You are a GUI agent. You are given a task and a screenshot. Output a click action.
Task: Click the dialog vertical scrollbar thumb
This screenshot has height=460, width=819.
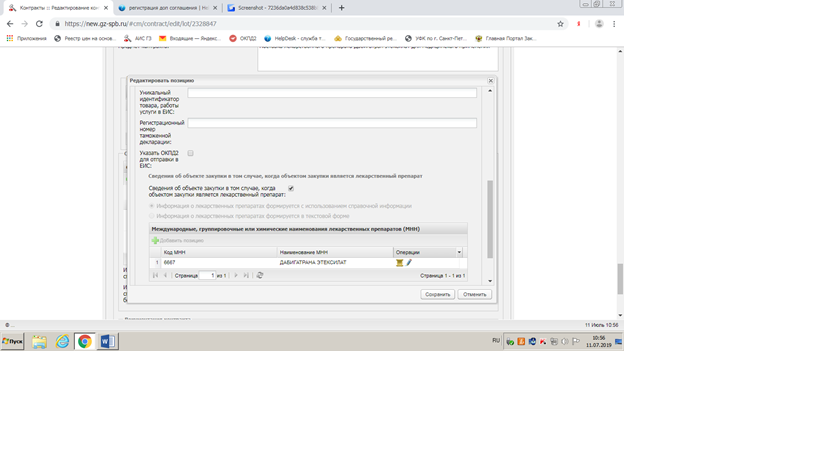pyautogui.click(x=490, y=219)
